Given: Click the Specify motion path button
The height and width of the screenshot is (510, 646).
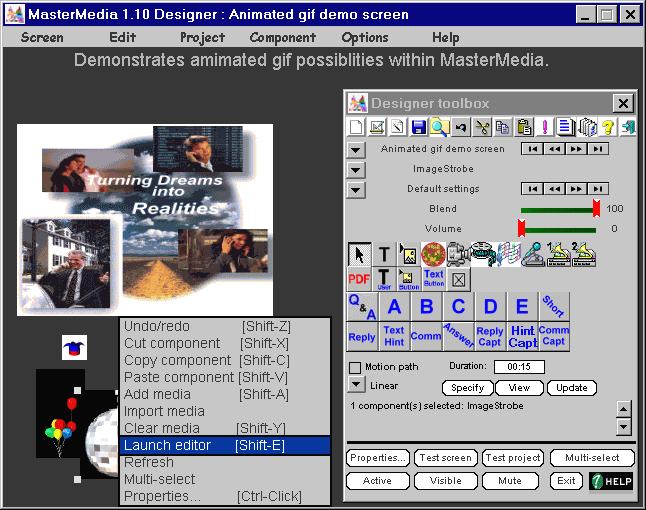Looking at the screenshot, I should 468,388.
